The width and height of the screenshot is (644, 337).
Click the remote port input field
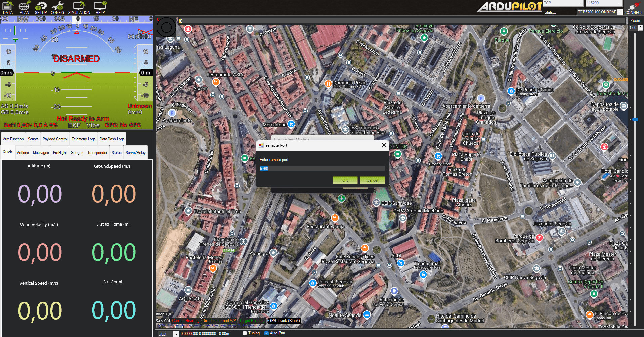pos(322,169)
